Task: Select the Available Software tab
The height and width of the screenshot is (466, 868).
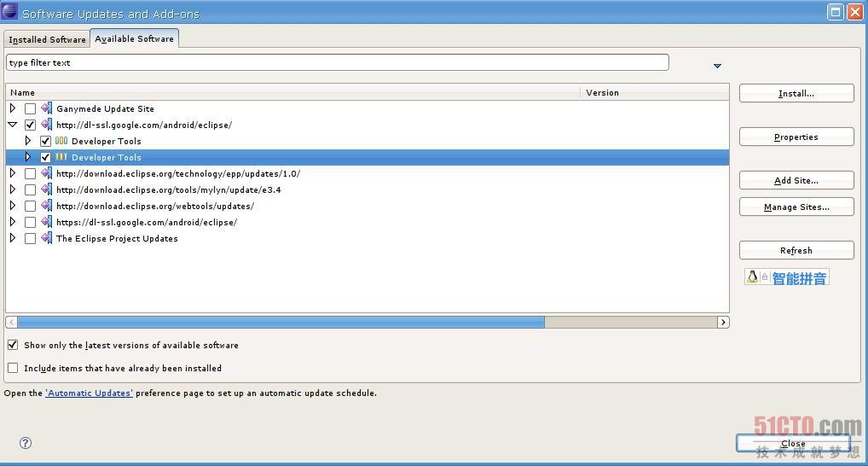Action: [134, 38]
